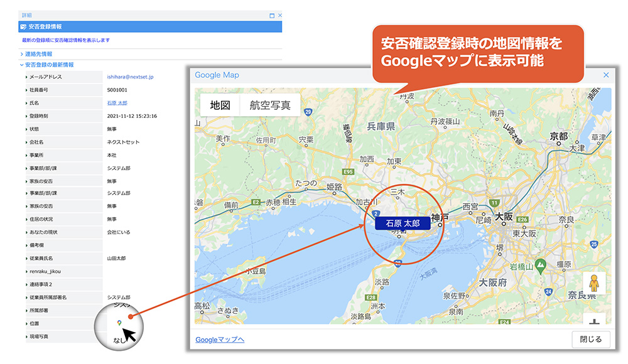The width and height of the screenshot is (628, 364).
Task: Click the map pin icon in 位置 row
Action: point(119,323)
